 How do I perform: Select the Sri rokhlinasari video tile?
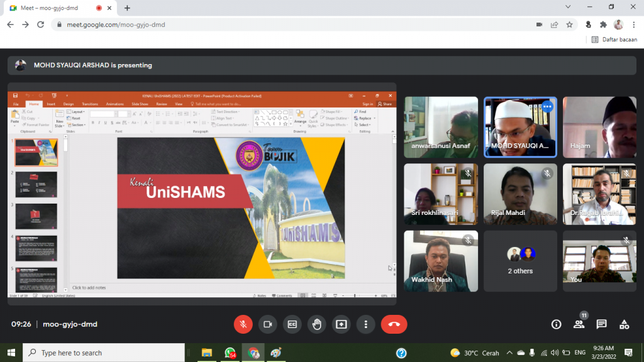[x=441, y=194]
